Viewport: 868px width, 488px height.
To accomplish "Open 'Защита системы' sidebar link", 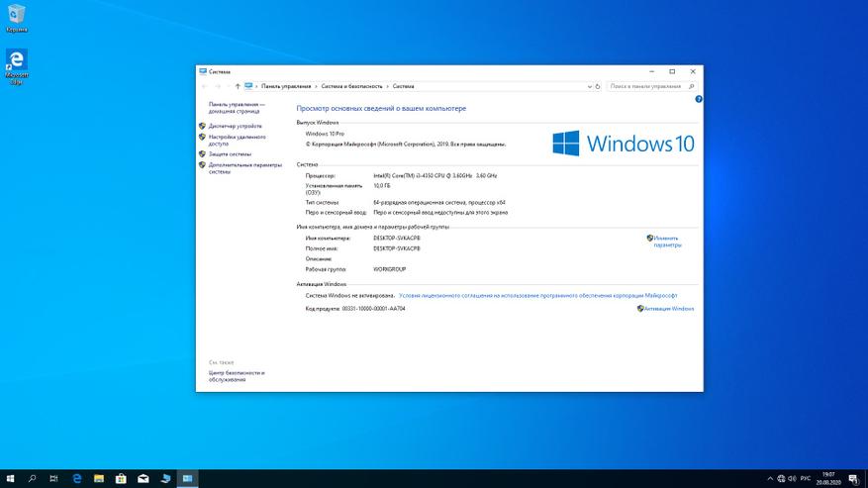I will 230,154.
